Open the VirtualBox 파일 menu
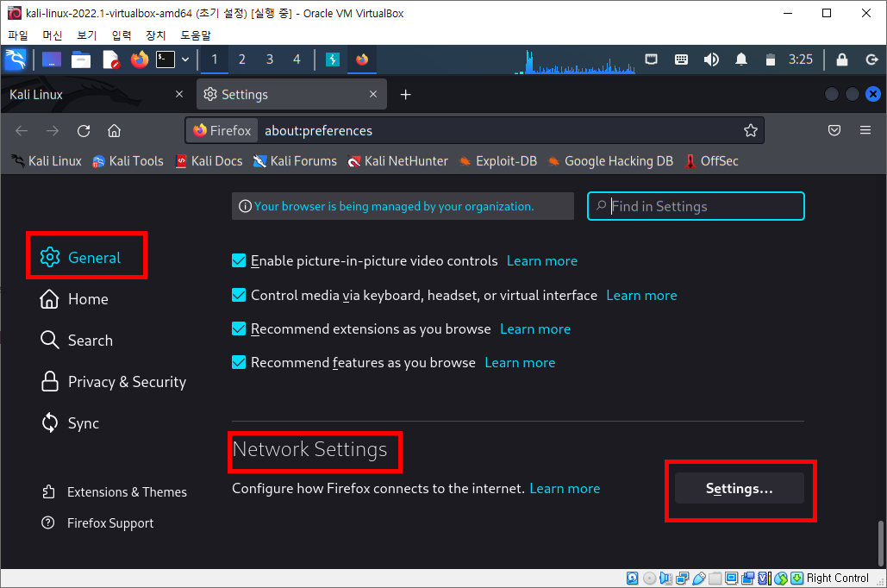Viewport: 887px width, 588px height. tap(18, 35)
